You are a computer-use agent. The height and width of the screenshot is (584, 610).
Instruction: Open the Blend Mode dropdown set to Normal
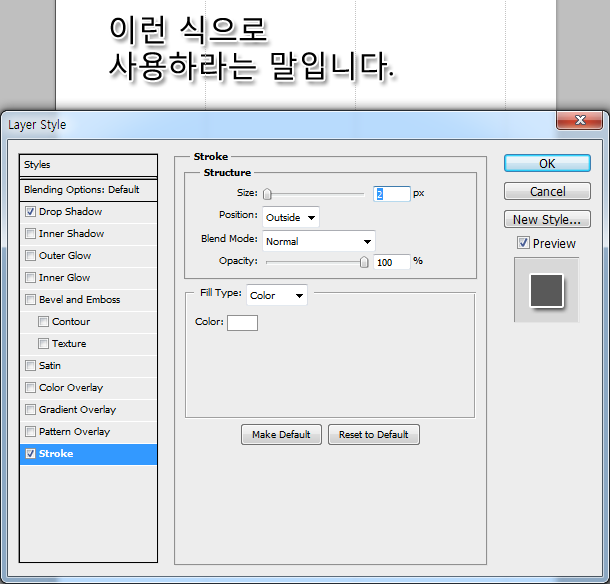coord(319,241)
